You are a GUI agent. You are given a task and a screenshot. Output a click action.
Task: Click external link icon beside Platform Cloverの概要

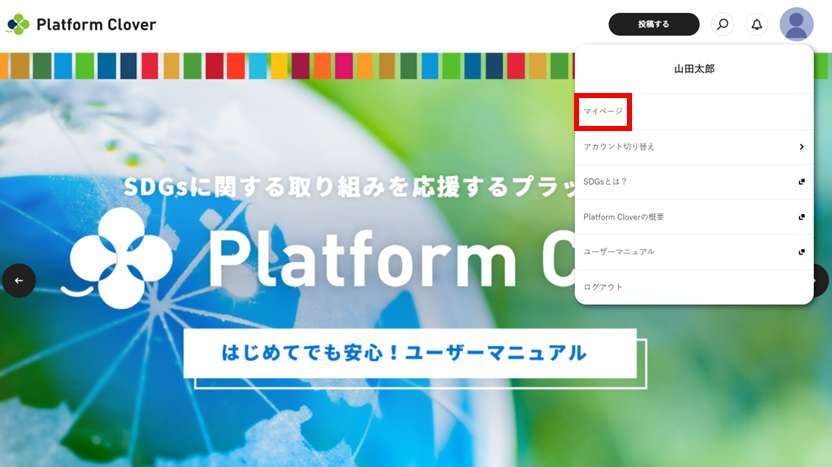801,217
